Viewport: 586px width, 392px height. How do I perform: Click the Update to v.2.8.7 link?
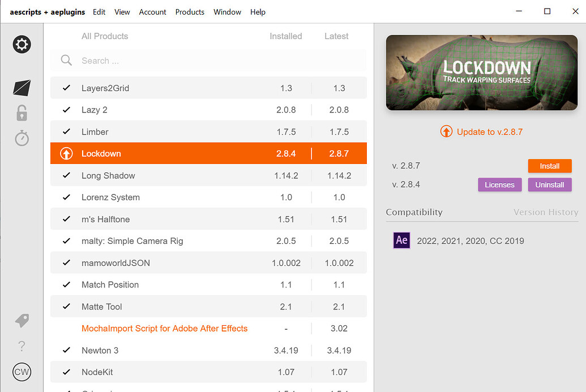(490, 132)
